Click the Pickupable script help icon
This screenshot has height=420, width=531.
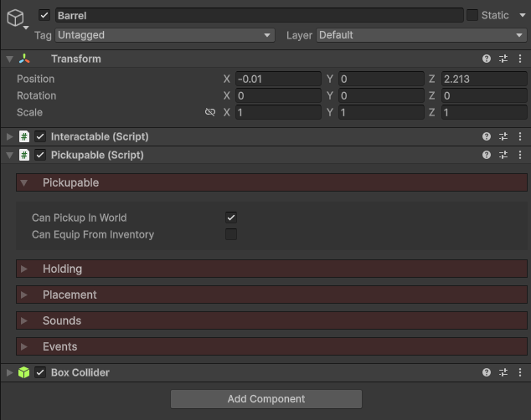coord(487,156)
